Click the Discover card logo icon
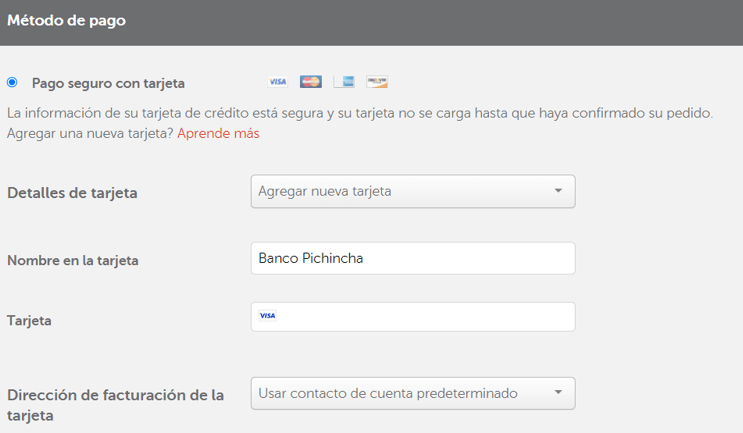 pos(377,82)
